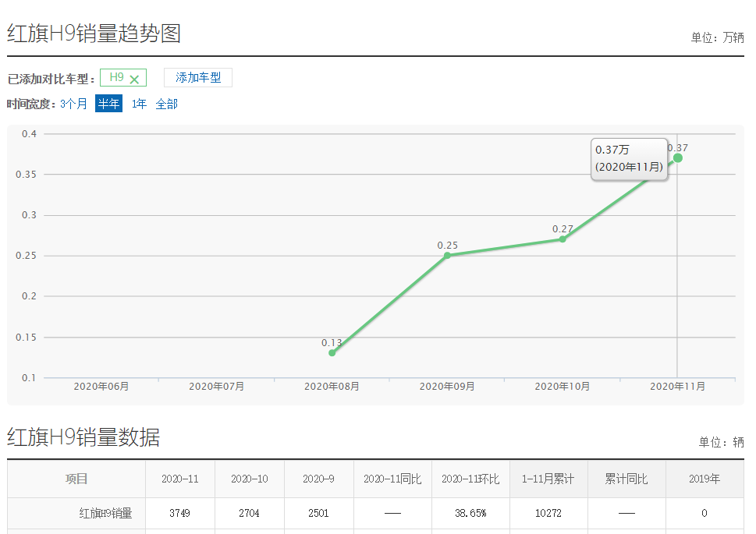The image size is (756, 534).
Task: Click the 1-11月累计 column header
Action: pos(548,479)
